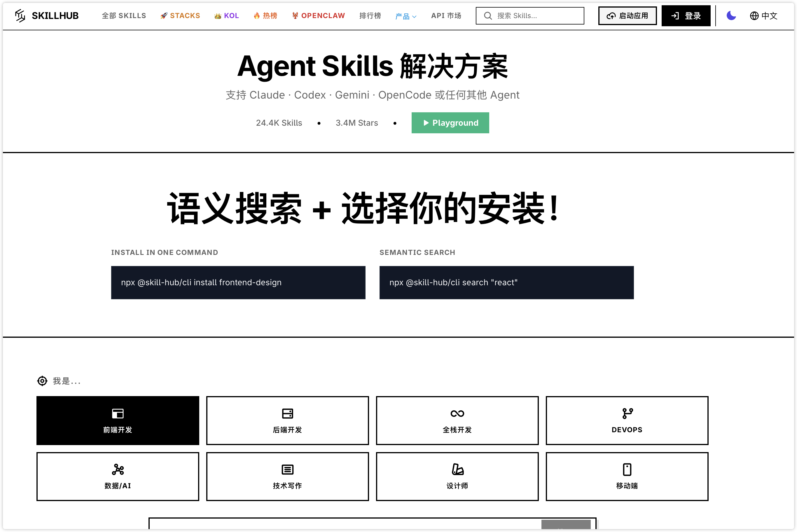Click inside the 搜索 Skills search field
Screen dimensions: 797x532
529,16
